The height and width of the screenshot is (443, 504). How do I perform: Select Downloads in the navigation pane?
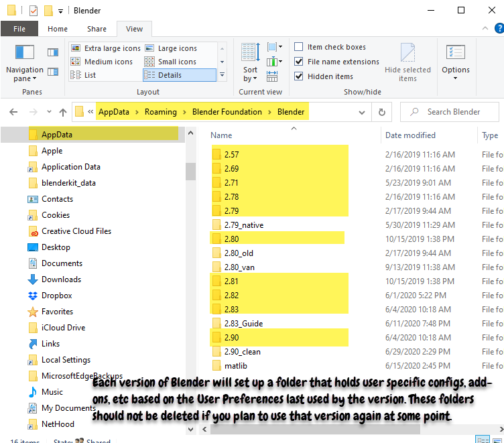[x=61, y=279]
